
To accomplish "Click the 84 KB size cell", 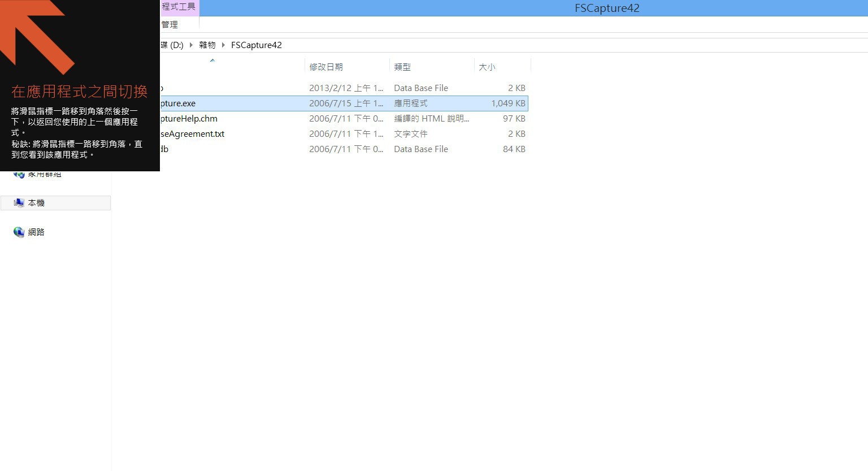I will [514, 149].
